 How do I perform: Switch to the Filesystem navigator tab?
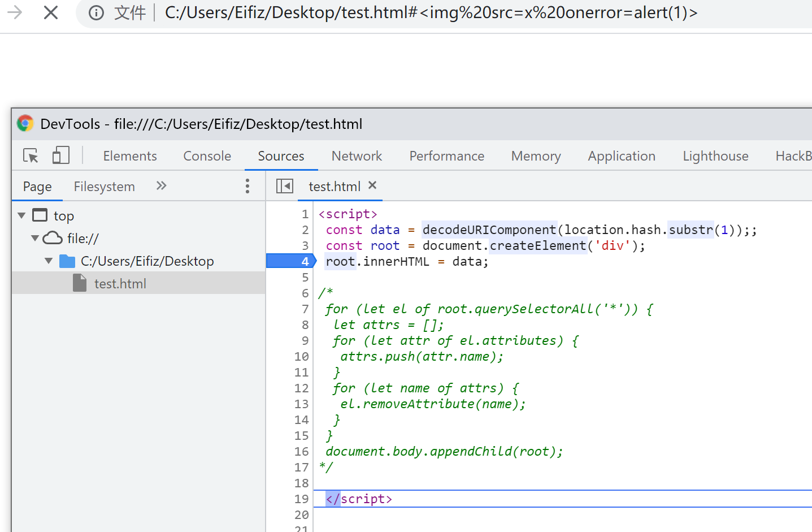104,187
